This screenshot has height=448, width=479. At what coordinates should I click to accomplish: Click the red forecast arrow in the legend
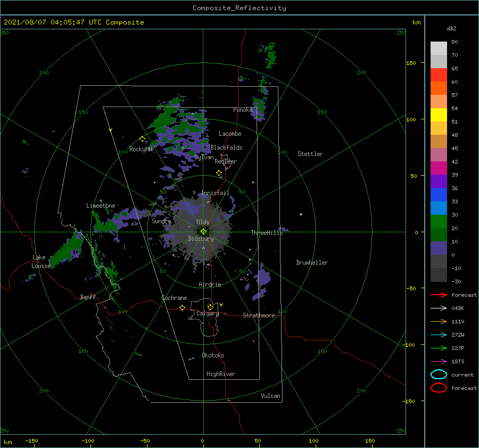(x=439, y=295)
